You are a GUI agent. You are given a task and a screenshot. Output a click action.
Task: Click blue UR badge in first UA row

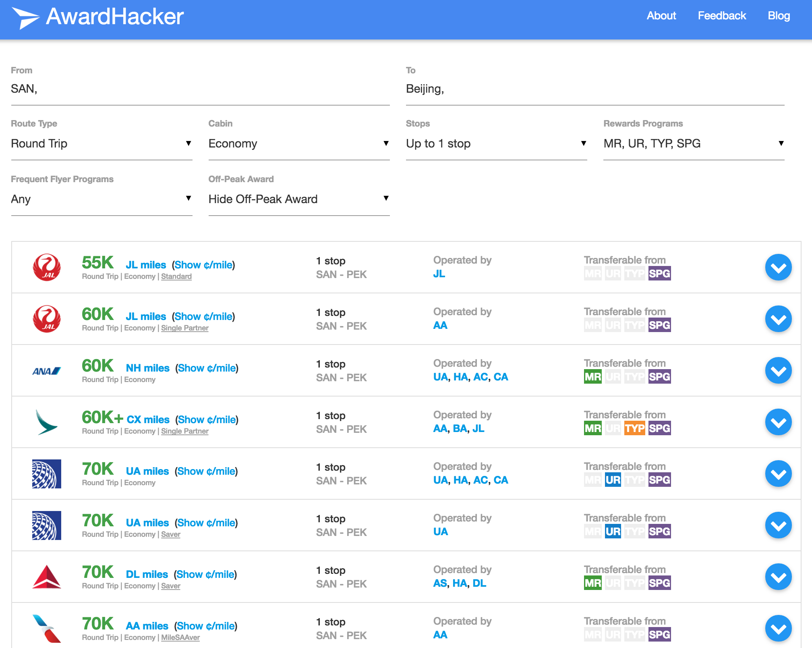pyautogui.click(x=613, y=480)
